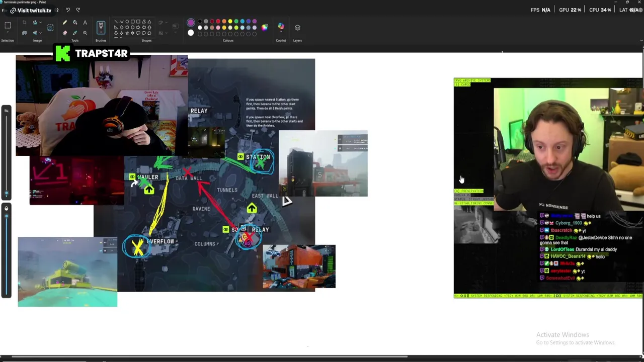Click the Crop image icon
The image size is (644, 362).
pyautogui.click(x=24, y=22)
